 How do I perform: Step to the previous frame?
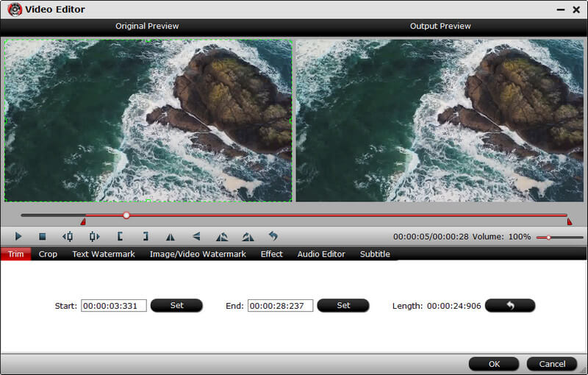68,237
